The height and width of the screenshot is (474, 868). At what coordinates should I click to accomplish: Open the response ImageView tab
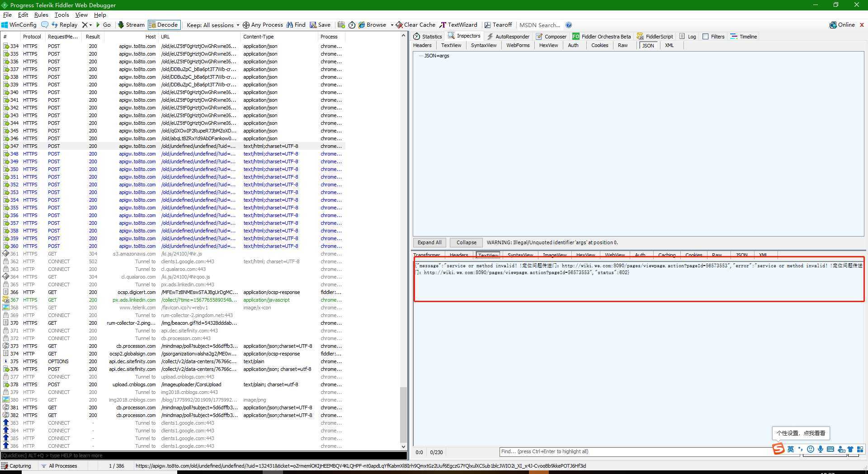click(x=555, y=255)
